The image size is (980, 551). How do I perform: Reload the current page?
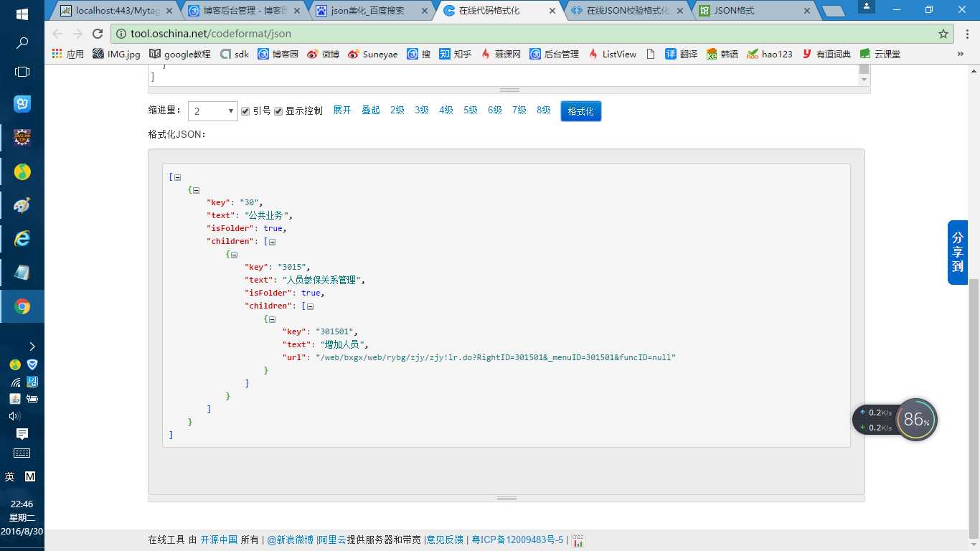[x=98, y=34]
